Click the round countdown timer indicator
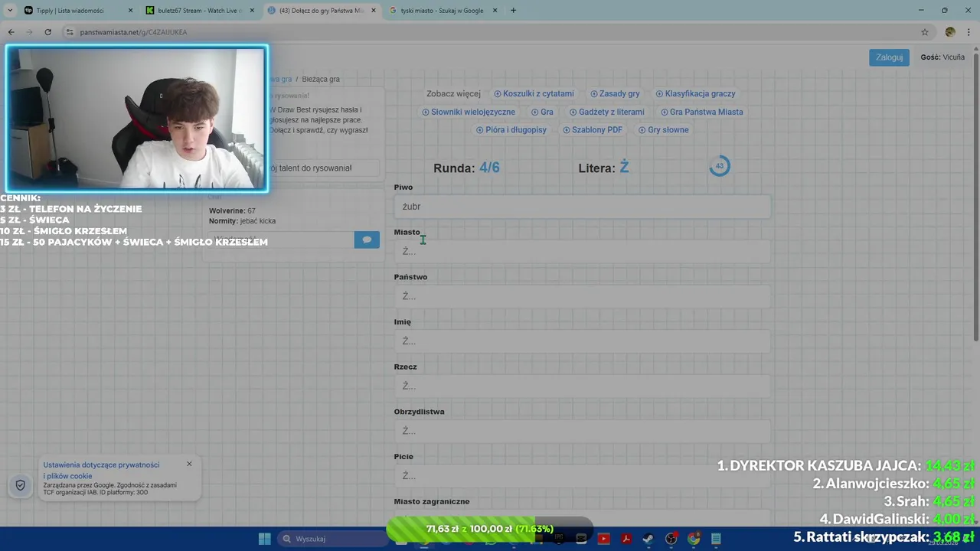The width and height of the screenshot is (980, 551). click(x=719, y=166)
